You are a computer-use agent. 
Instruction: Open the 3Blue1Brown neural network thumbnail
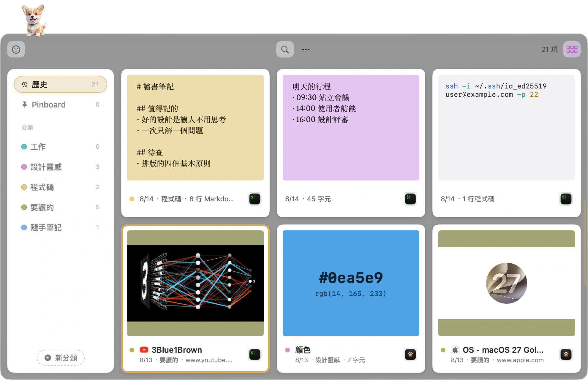click(195, 283)
